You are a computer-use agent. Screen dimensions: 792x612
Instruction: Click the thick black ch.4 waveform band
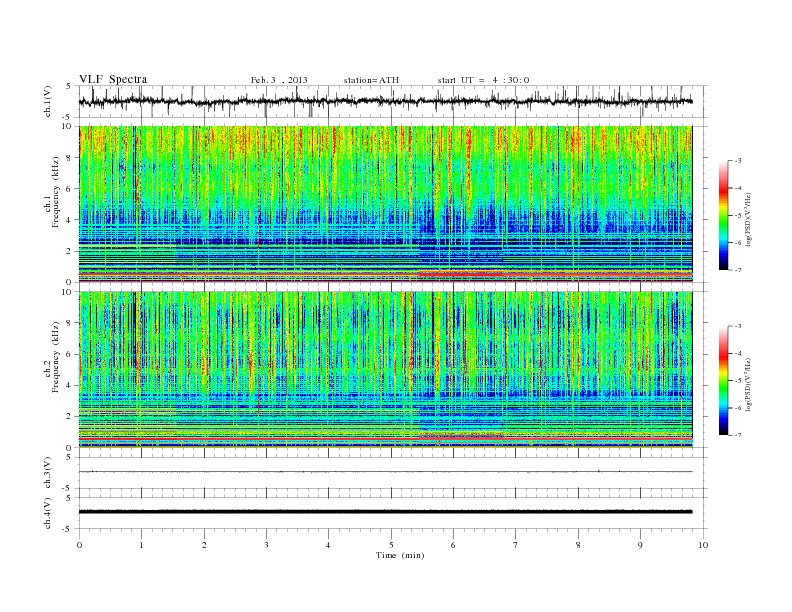(385, 512)
